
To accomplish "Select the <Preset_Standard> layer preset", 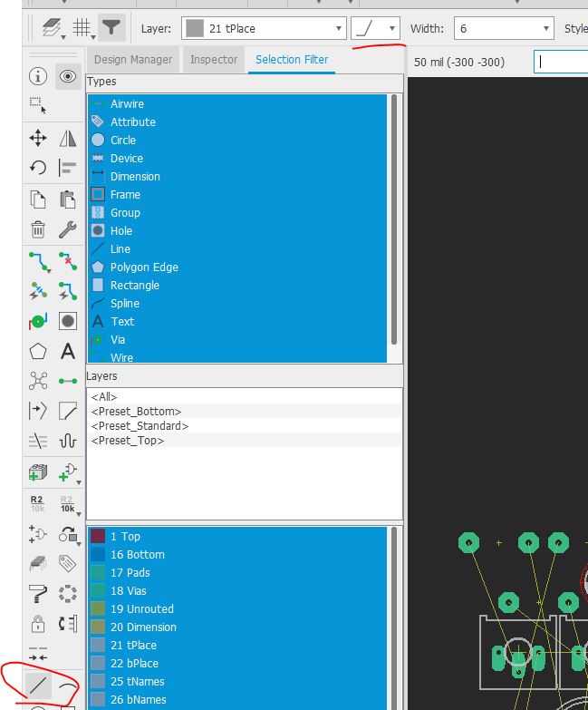I will point(245,425).
